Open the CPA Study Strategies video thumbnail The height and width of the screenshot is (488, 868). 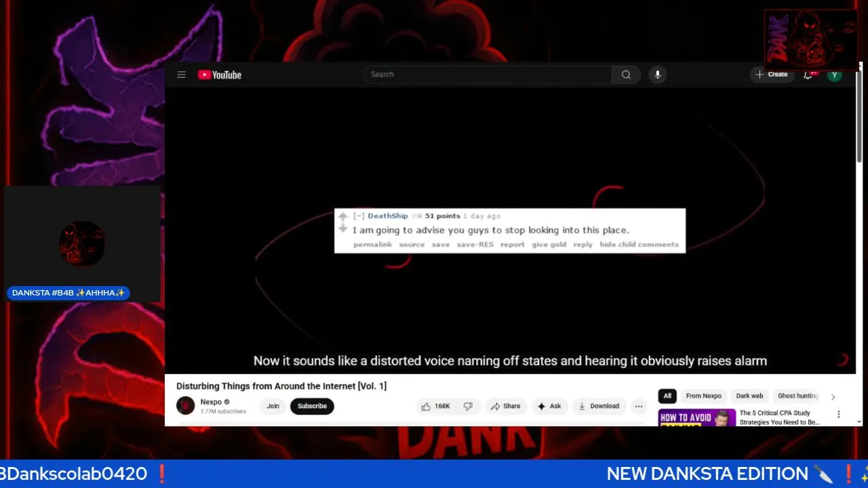(696, 418)
